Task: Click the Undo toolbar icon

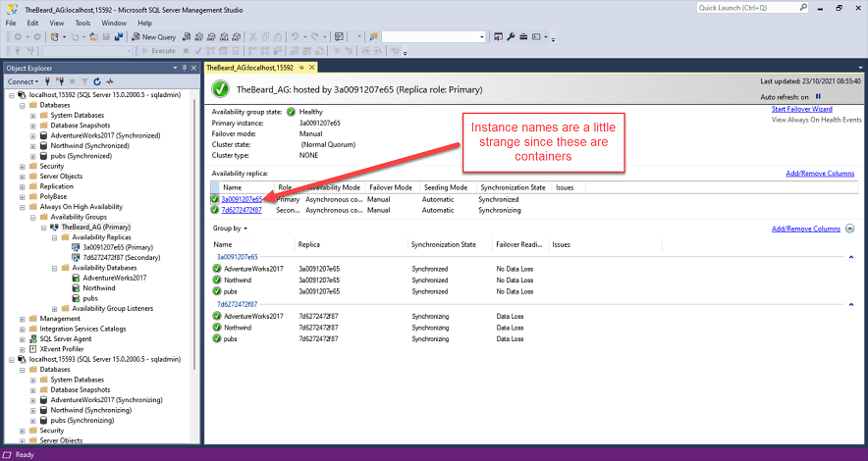Action: coord(295,37)
